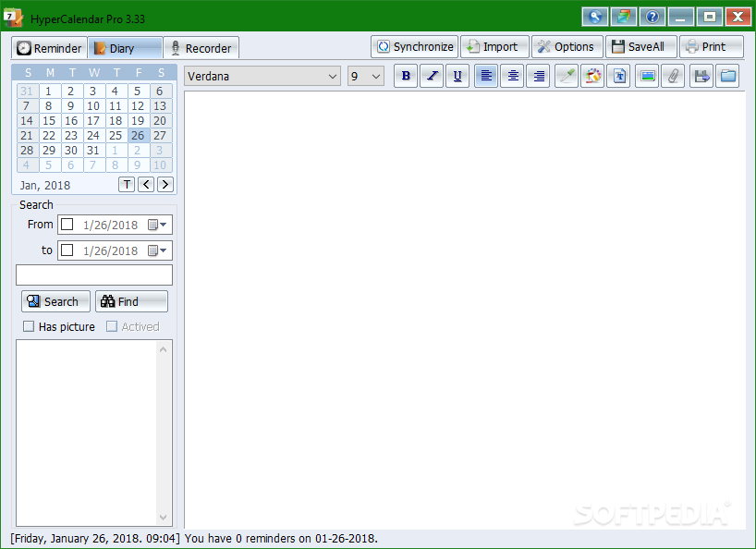Open the blue folder icon in toolbar
Viewport: 756px width, 549px height.
point(727,76)
